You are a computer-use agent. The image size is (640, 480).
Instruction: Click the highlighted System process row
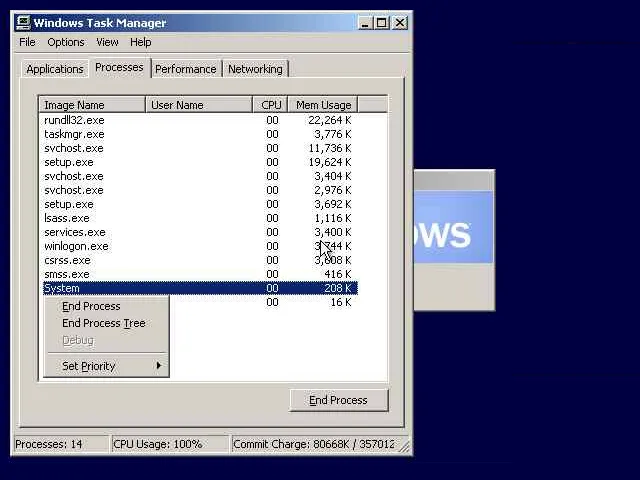[200, 288]
